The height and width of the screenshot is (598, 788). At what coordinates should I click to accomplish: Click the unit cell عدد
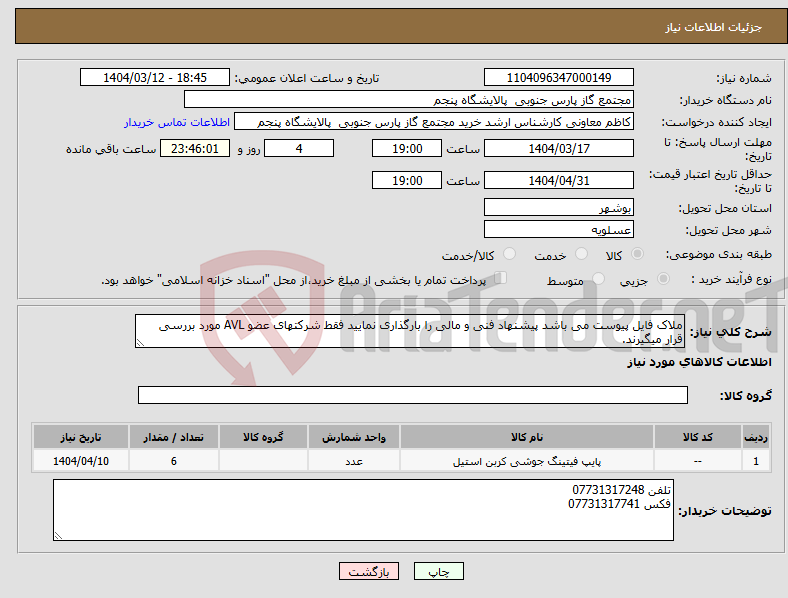(354, 461)
